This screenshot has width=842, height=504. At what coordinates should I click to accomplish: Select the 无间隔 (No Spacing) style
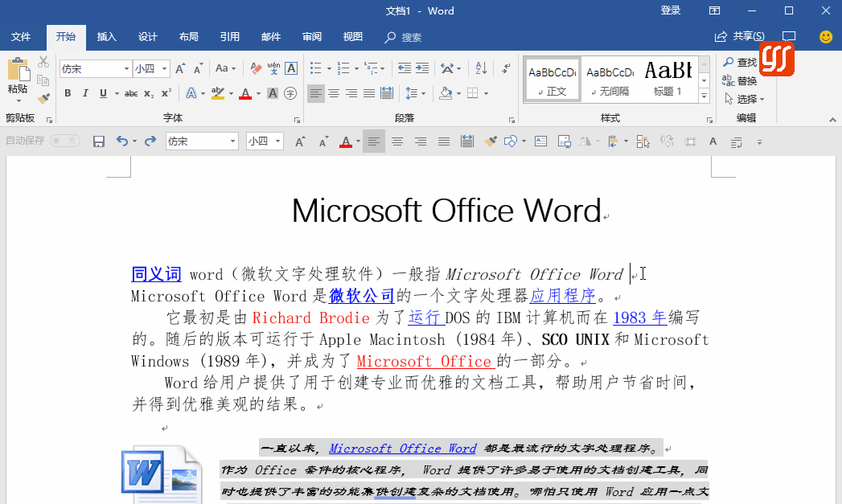coord(610,80)
